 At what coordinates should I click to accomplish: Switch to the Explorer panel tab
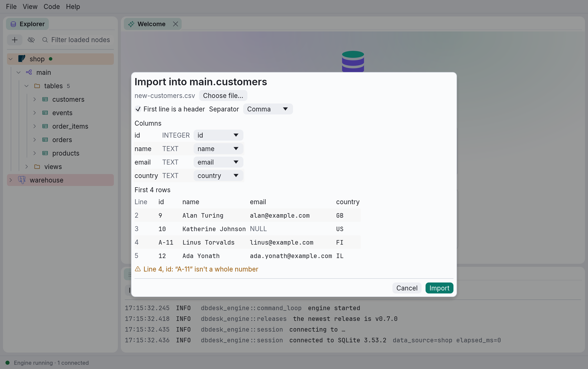click(27, 24)
